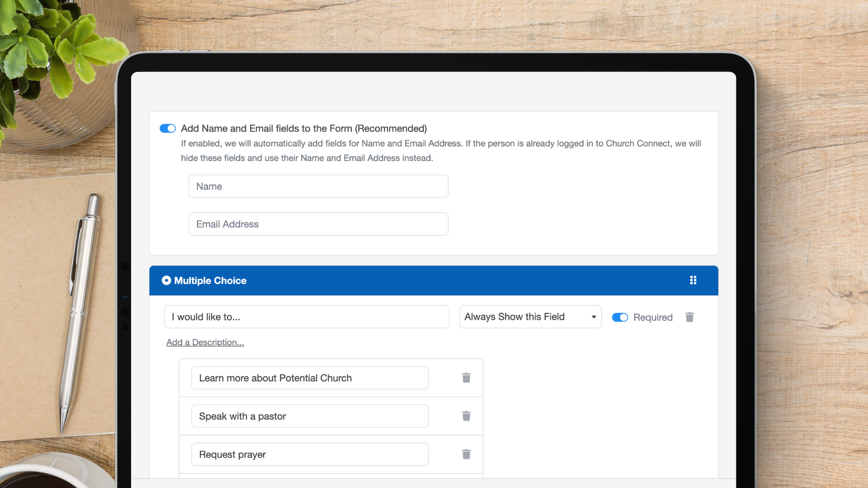The height and width of the screenshot is (488, 868).
Task: Remove the 'Request prayer' option
Action: [466, 454]
